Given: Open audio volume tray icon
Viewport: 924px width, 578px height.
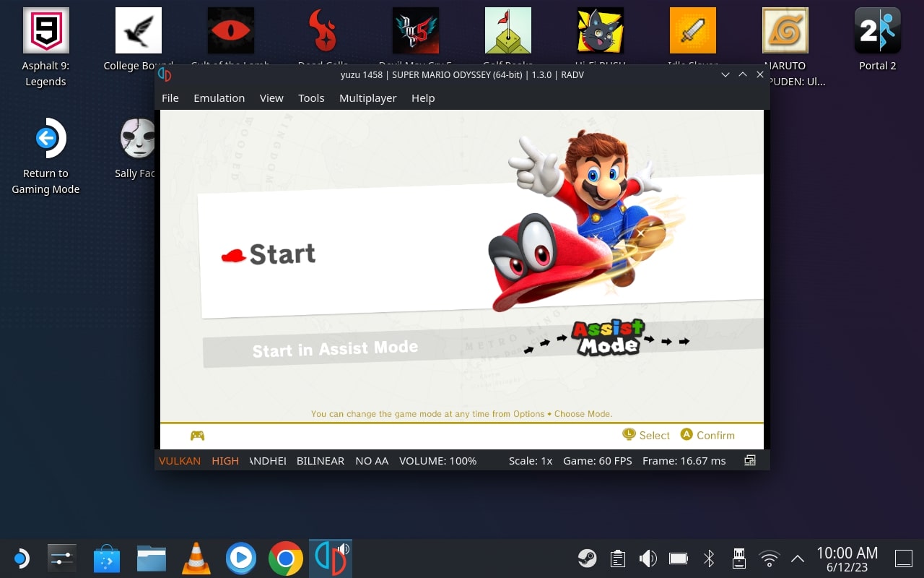Looking at the screenshot, I should pyautogui.click(x=648, y=558).
